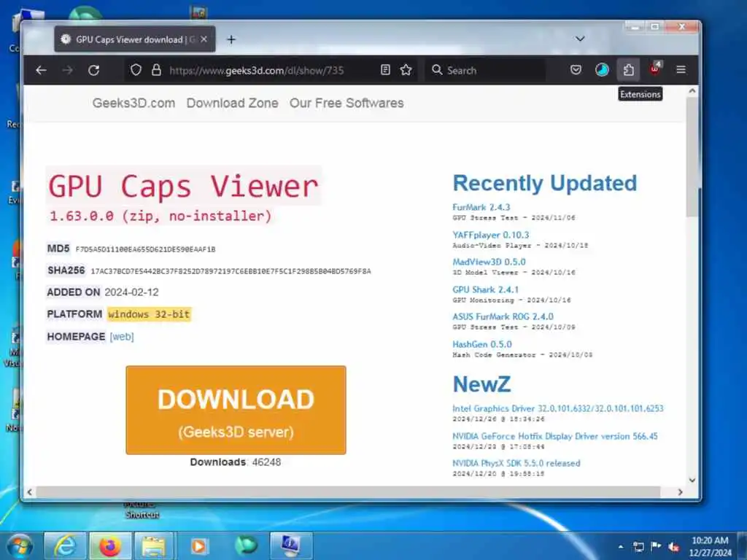The width and height of the screenshot is (747, 560).
Task: Open the Windows Start menu
Action: pos(20,545)
